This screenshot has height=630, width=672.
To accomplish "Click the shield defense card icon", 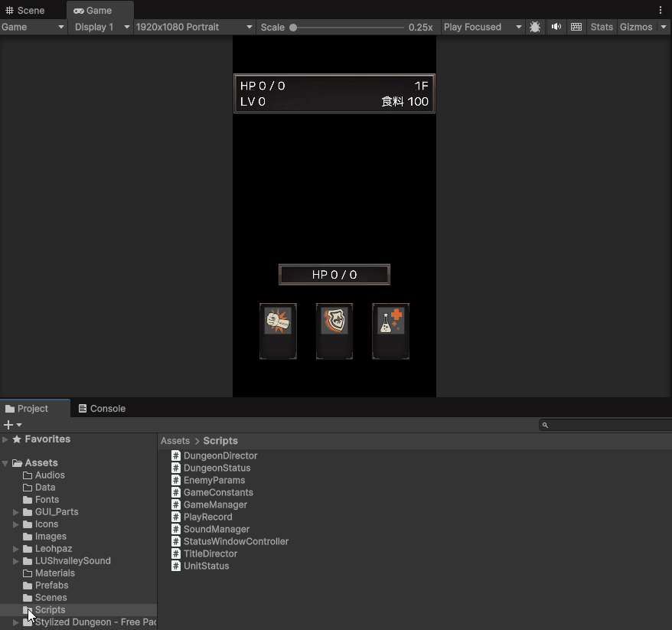I will (x=334, y=321).
